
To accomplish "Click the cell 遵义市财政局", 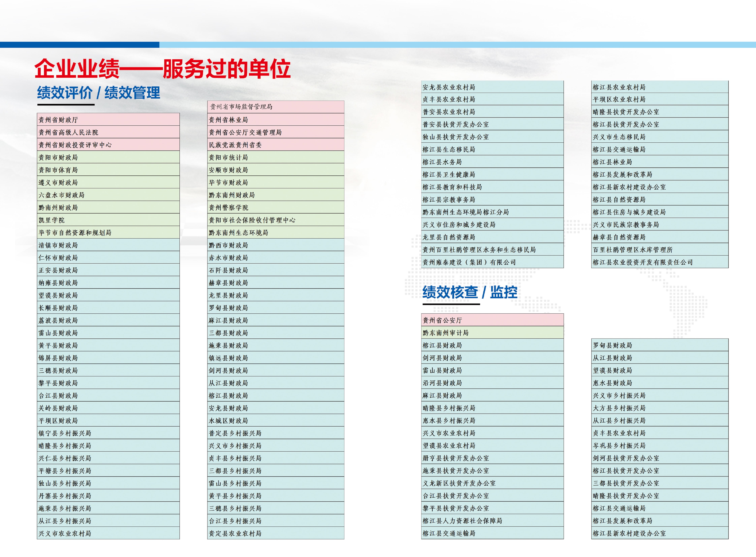I will pos(108,182).
